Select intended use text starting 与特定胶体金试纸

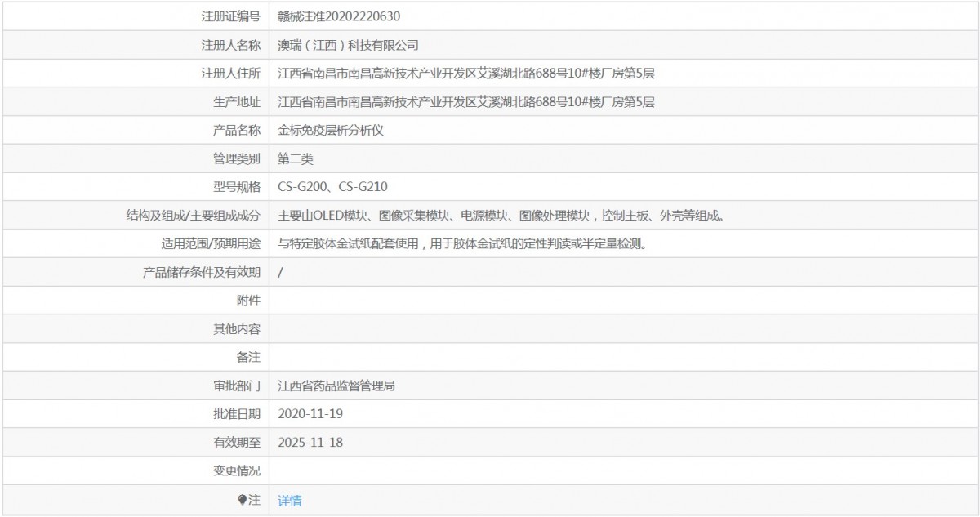[463, 243]
